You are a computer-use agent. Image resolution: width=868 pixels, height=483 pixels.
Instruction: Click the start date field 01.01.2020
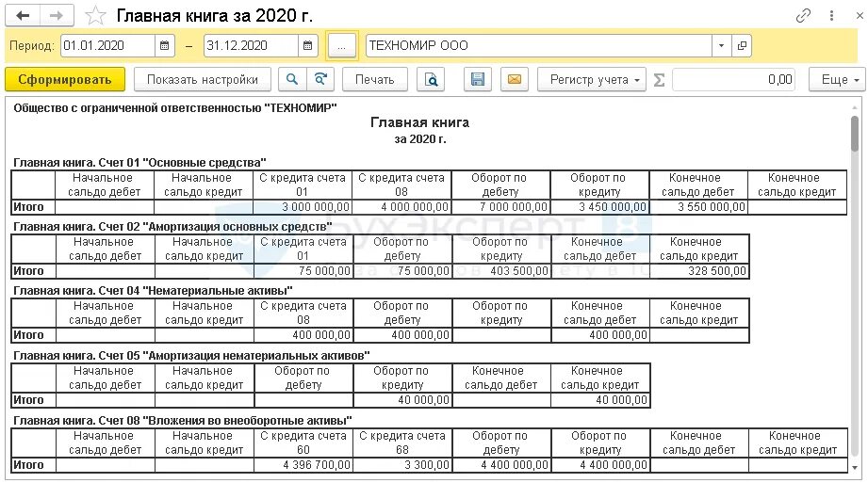point(107,46)
